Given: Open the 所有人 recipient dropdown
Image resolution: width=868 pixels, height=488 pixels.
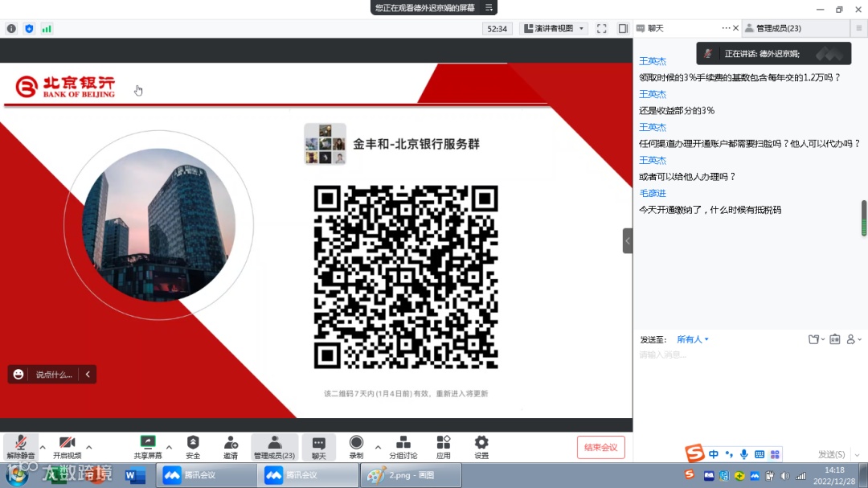Looking at the screenshot, I should 693,339.
